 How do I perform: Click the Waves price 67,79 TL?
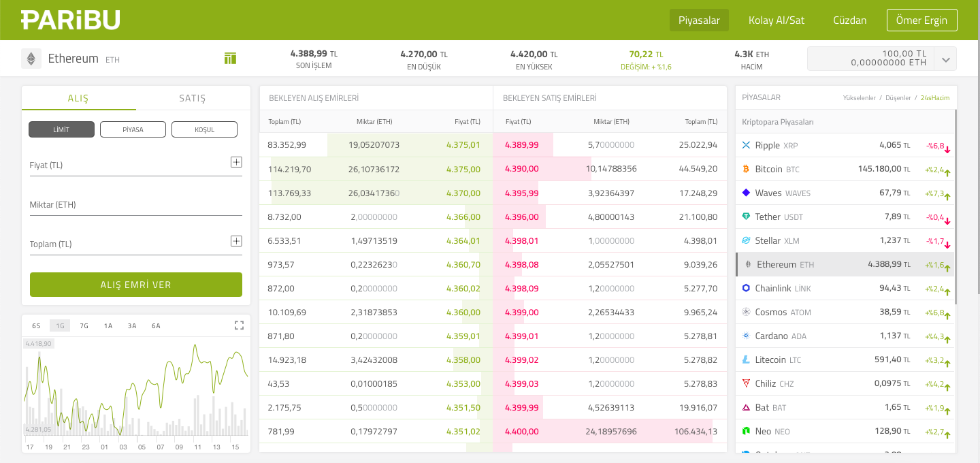click(x=894, y=193)
